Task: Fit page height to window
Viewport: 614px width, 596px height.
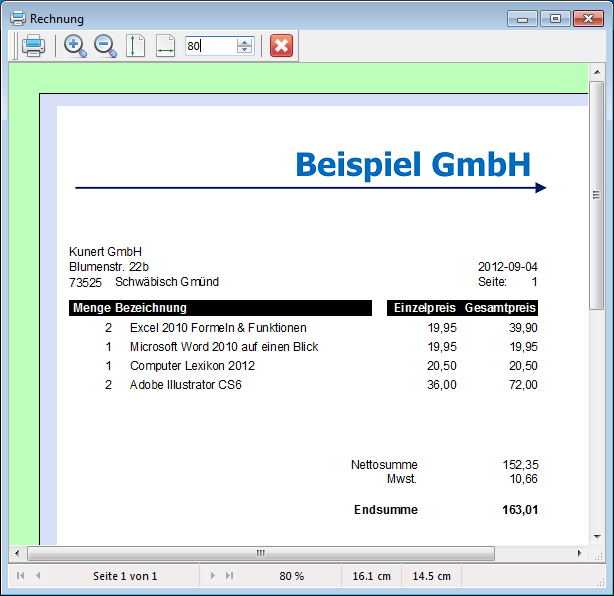Action: [135, 46]
